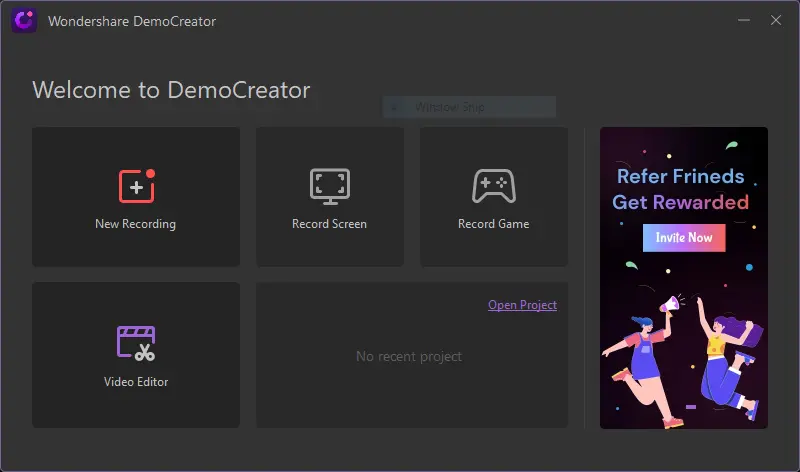Screen dimensions: 800x472
Task: Click the No recent project text
Action: click(x=409, y=356)
